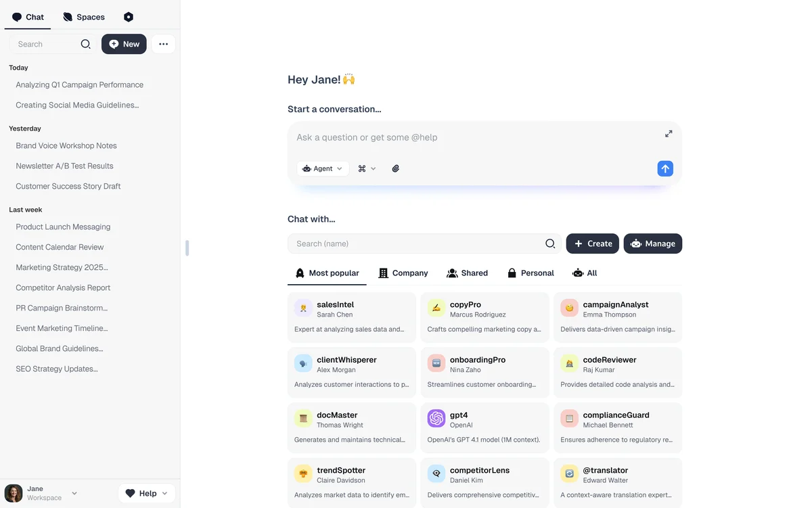Create a new agent with the Create button
Screen dimensions: 812x508
(x=592, y=243)
